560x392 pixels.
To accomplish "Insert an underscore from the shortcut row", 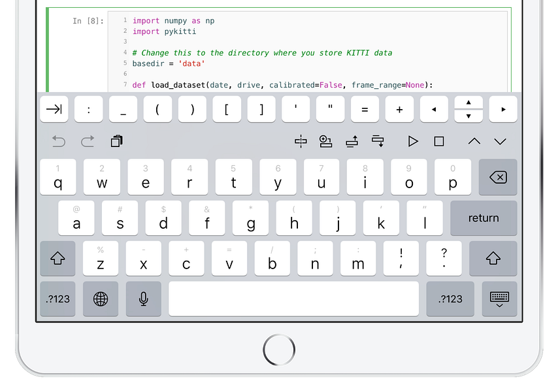I will [124, 109].
